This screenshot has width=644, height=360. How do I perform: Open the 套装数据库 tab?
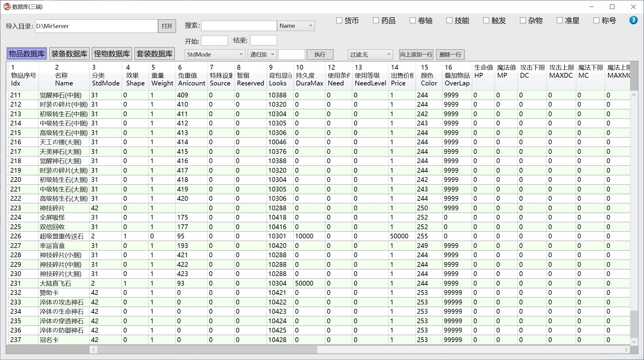pyautogui.click(x=155, y=54)
